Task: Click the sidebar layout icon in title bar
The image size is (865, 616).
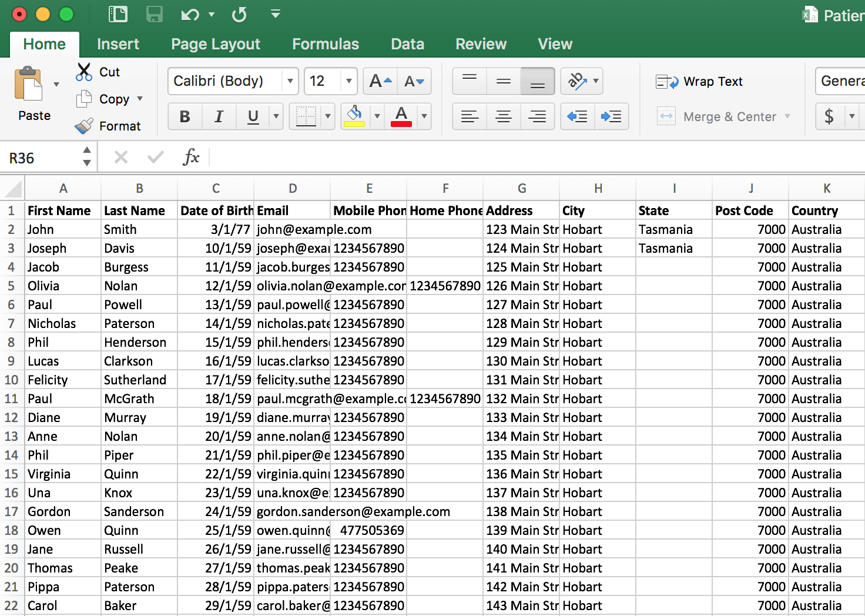Action: pyautogui.click(x=118, y=14)
